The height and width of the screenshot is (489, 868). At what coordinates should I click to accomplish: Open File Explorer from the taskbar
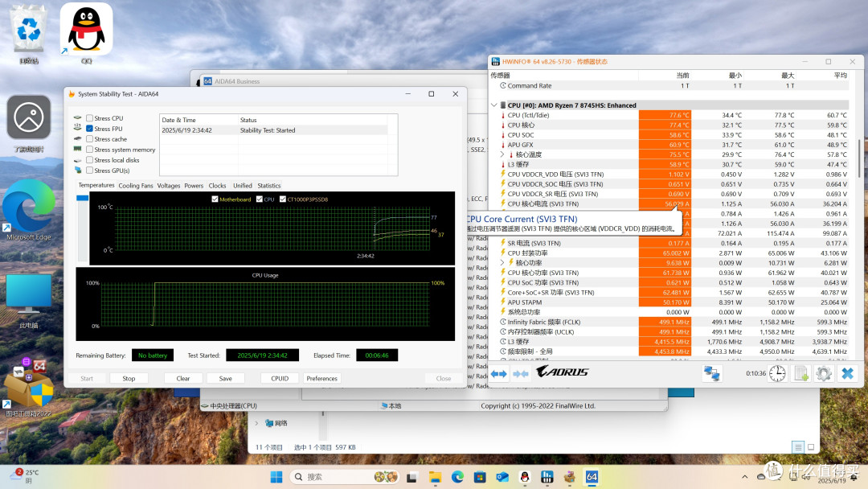coord(435,477)
